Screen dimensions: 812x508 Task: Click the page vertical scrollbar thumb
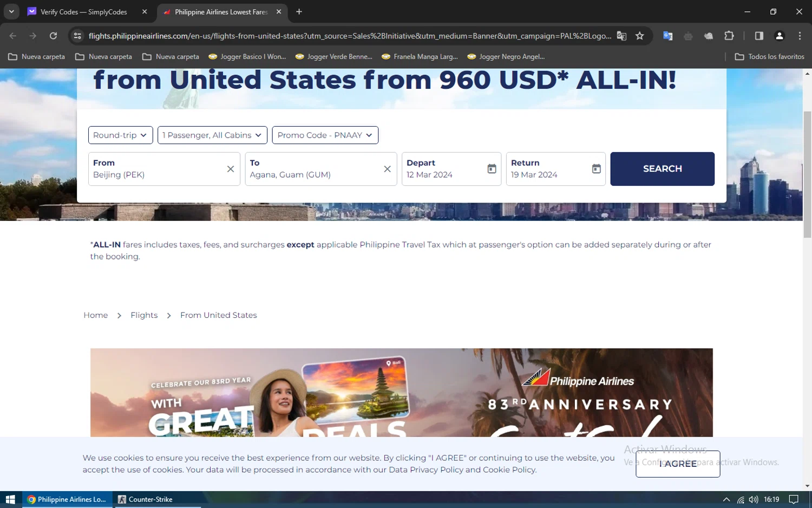807,174
